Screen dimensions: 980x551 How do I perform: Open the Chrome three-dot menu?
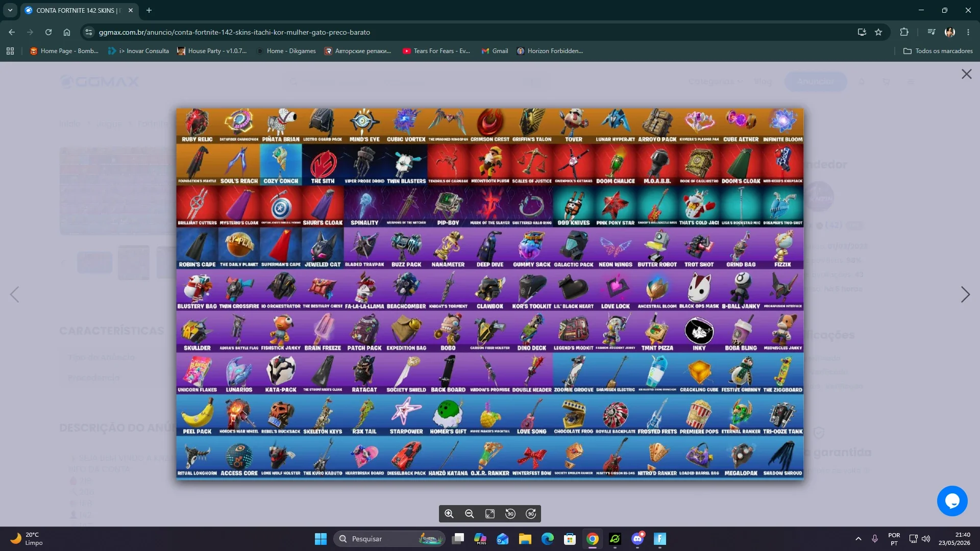pyautogui.click(x=968, y=32)
